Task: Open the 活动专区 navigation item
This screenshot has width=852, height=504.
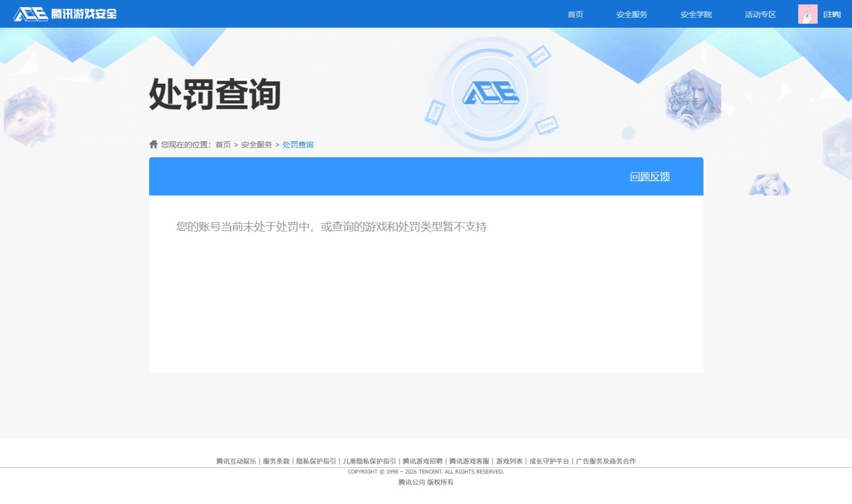Action: click(760, 14)
